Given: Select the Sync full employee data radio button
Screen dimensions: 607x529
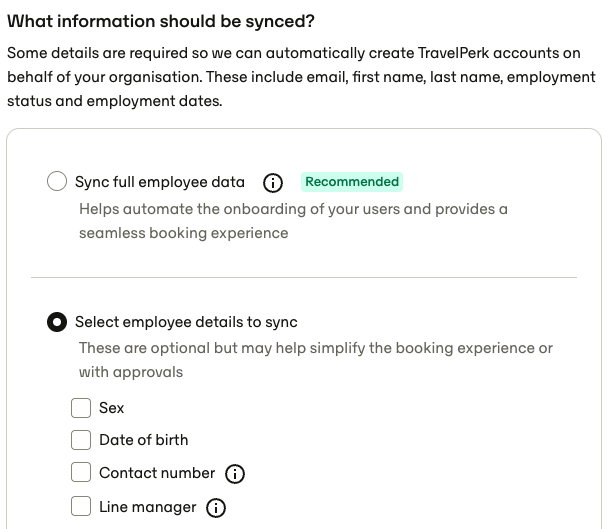Looking at the screenshot, I should pyautogui.click(x=57, y=181).
